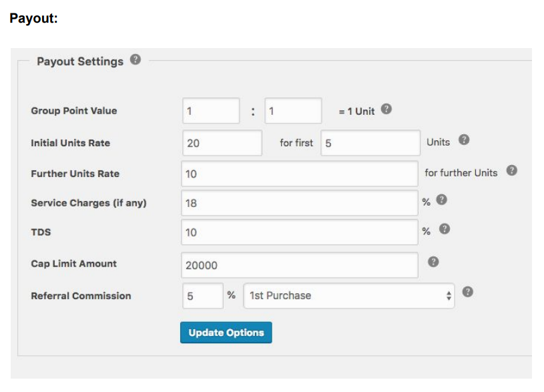This screenshot has height=392, width=544.
Task: Focus the first Group Point Value field
Action: pyautogui.click(x=211, y=111)
